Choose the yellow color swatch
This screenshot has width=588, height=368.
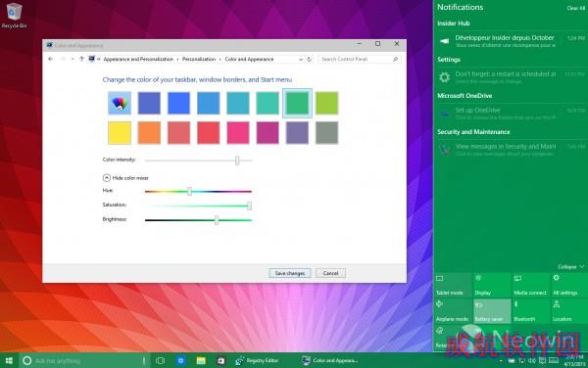coord(120,132)
